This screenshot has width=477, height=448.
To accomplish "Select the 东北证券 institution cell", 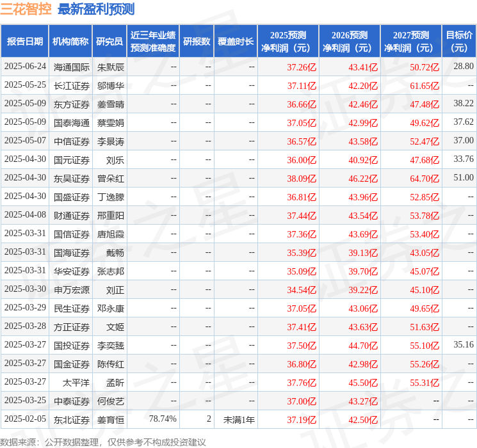I will (x=72, y=420).
